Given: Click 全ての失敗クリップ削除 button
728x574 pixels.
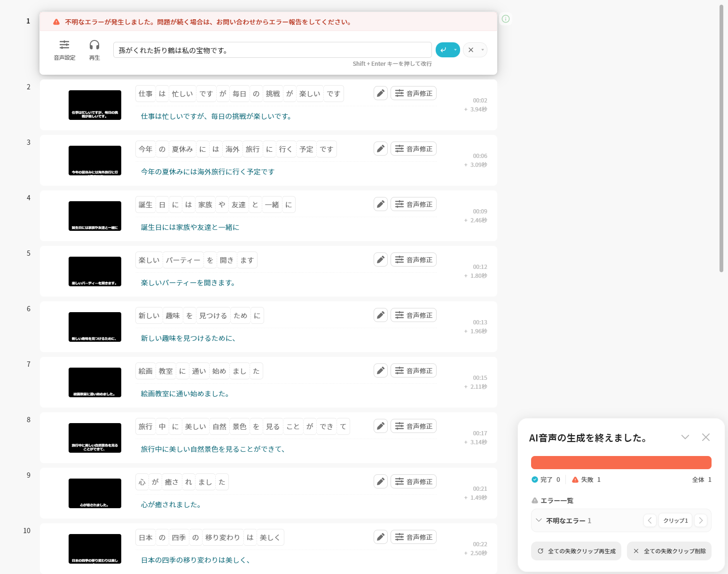Looking at the screenshot, I should [669, 551].
